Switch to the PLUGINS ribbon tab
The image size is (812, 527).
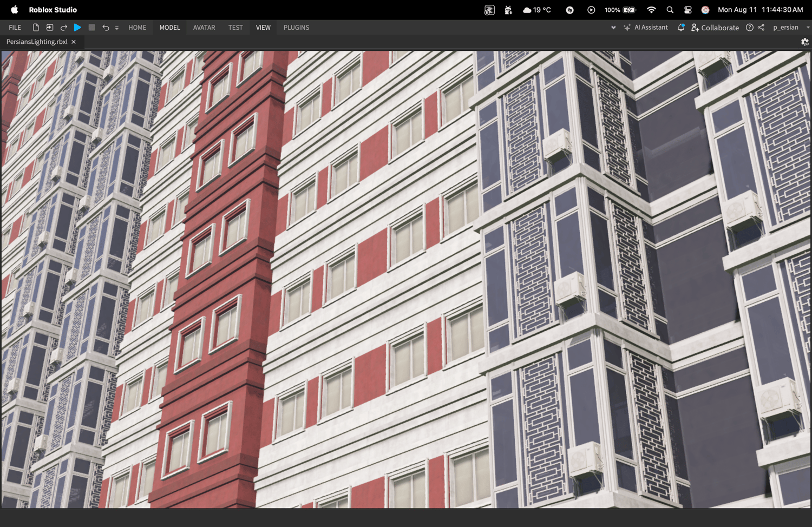tap(297, 28)
